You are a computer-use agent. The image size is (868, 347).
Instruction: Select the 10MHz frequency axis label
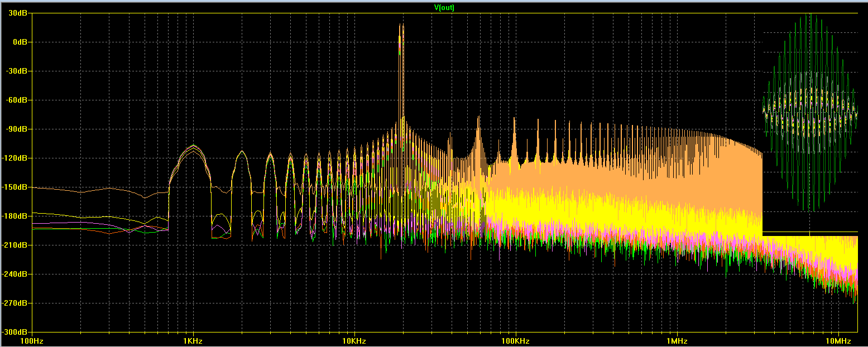point(838,341)
